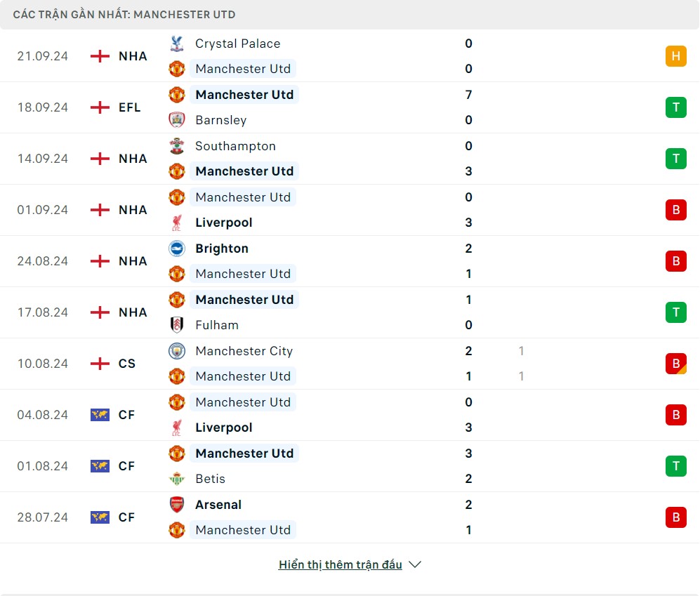This screenshot has height=596, width=700.
Task: Click the Betis club crest icon
Action: click(x=177, y=479)
